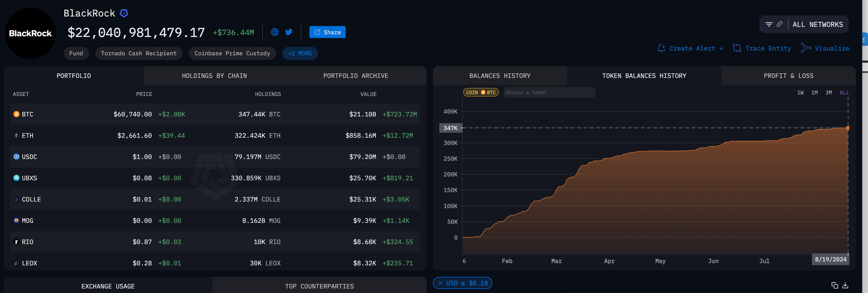Click the $22,040,981,479.17 total value
This screenshot has width=868, height=293.
[136, 32]
